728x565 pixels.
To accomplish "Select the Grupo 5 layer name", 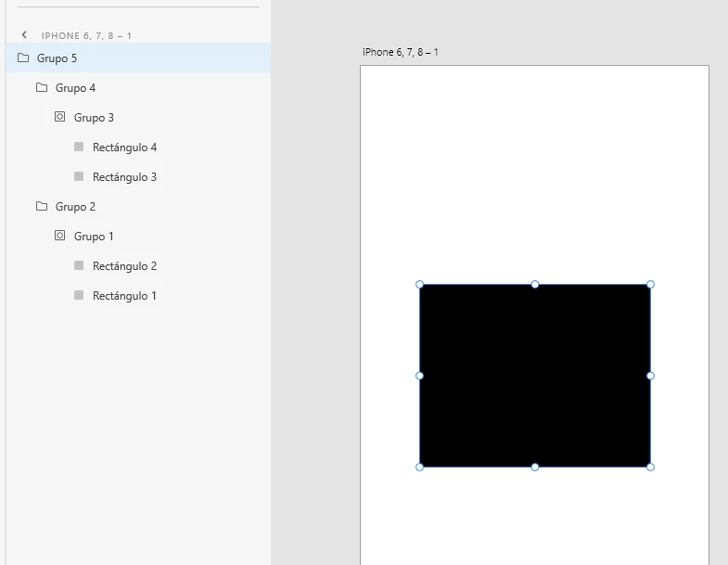I will pyautogui.click(x=57, y=58).
